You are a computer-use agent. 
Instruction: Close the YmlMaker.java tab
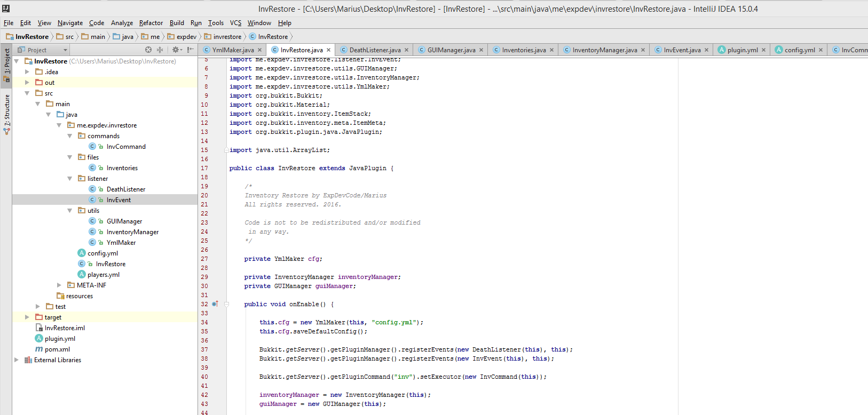[x=260, y=50]
